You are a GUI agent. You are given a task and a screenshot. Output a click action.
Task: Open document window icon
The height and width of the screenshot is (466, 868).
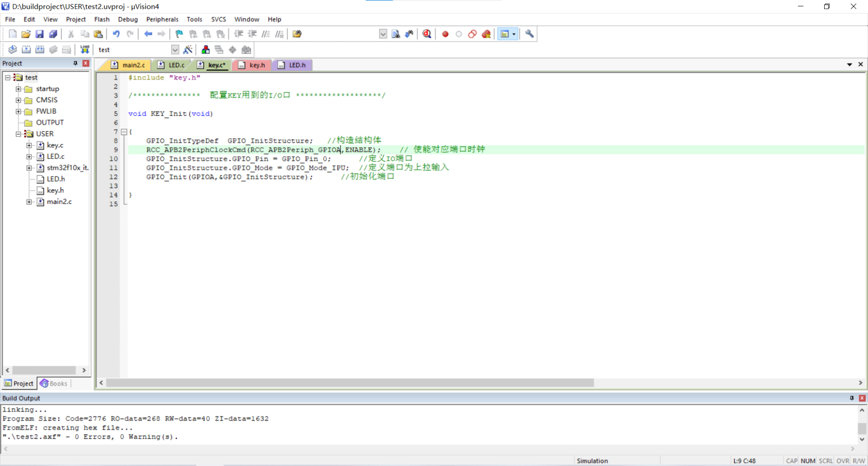297,34
